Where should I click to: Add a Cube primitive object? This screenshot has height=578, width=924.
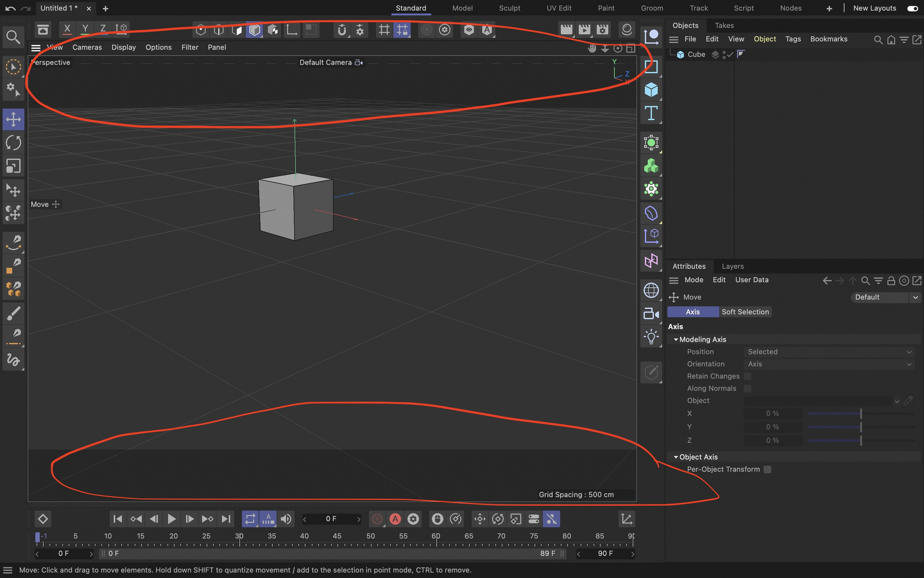651,90
